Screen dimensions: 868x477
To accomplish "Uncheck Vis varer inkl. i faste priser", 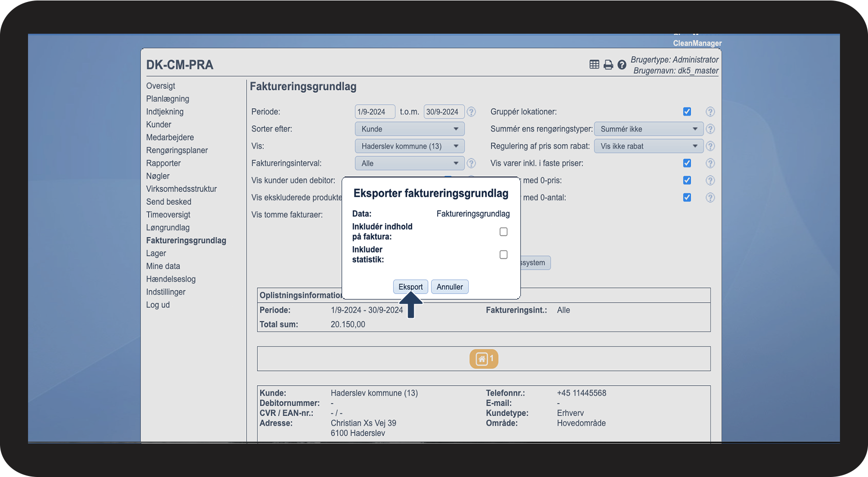I will point(687,163).
